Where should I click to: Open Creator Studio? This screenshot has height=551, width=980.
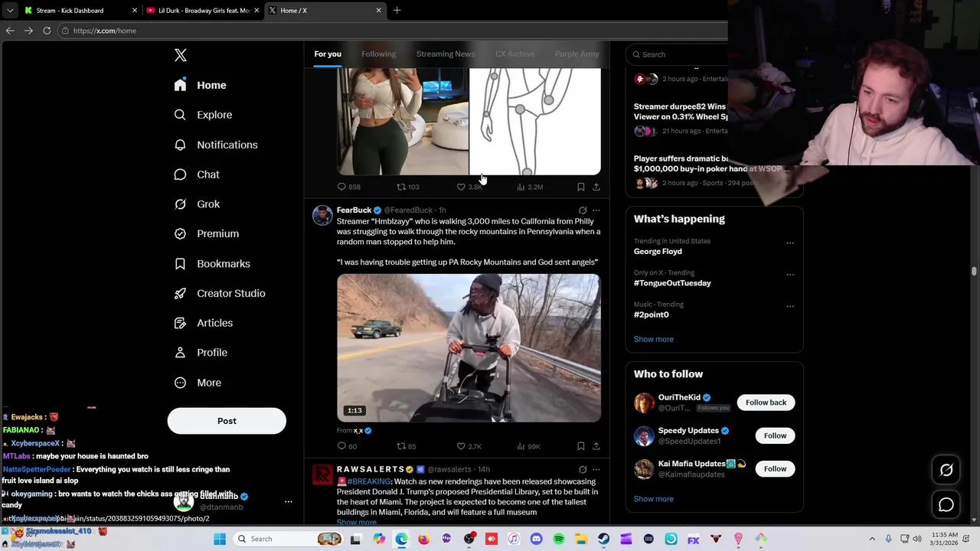tap(220, 293)
